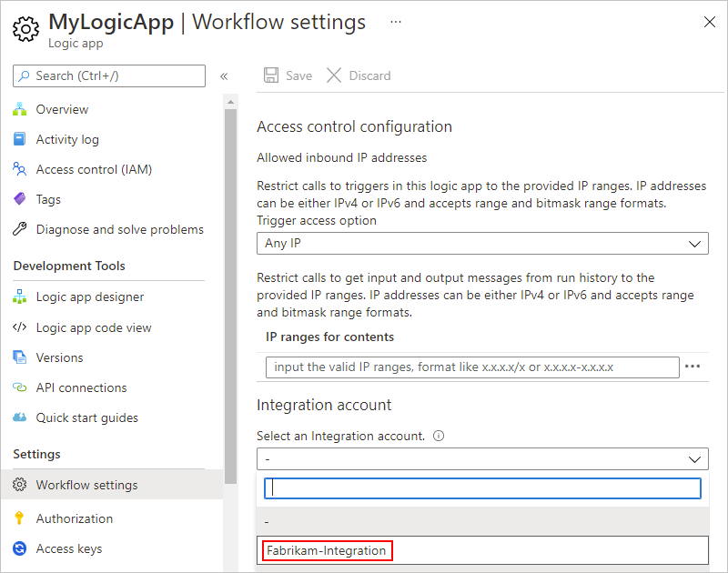Viewport: 728px width, 573px height.
Task: Open the Tags page
Action: (x=56, y=199)
